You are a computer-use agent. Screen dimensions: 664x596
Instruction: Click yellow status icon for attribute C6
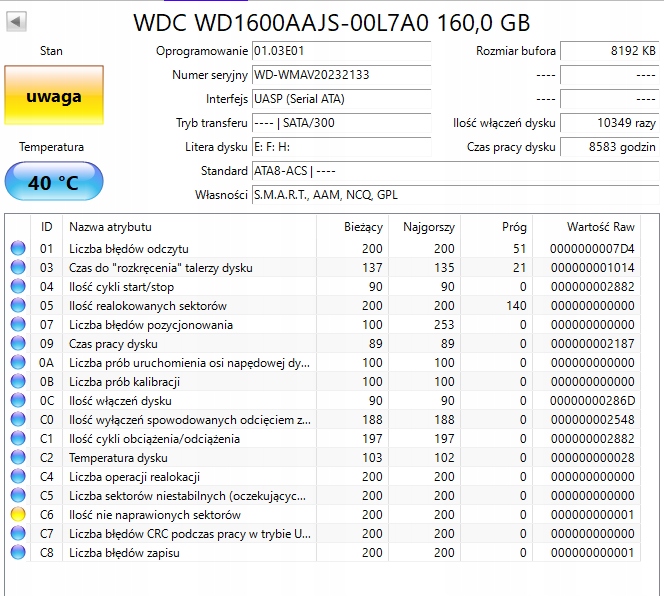pos(18,515)
